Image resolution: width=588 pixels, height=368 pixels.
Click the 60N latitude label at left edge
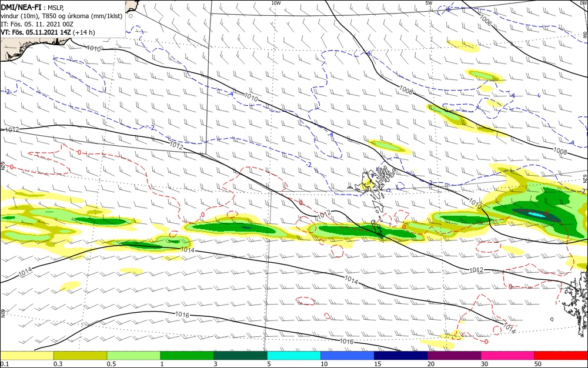click(x=2, y=313)
